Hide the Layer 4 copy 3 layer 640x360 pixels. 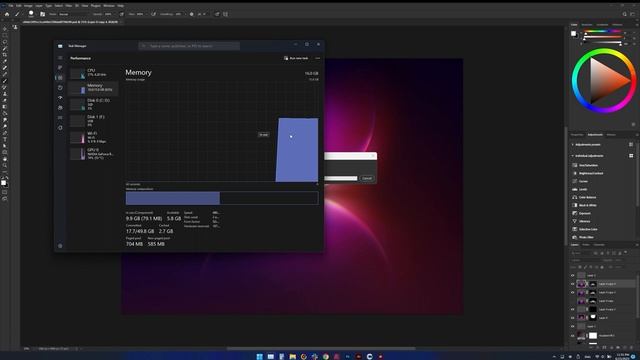(x=572, y=292)
